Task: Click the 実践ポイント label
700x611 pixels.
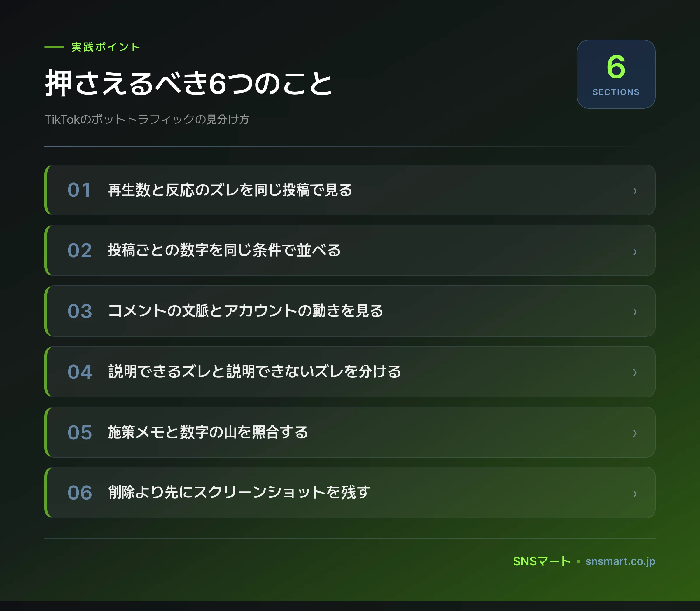Action: pos(106,47)
